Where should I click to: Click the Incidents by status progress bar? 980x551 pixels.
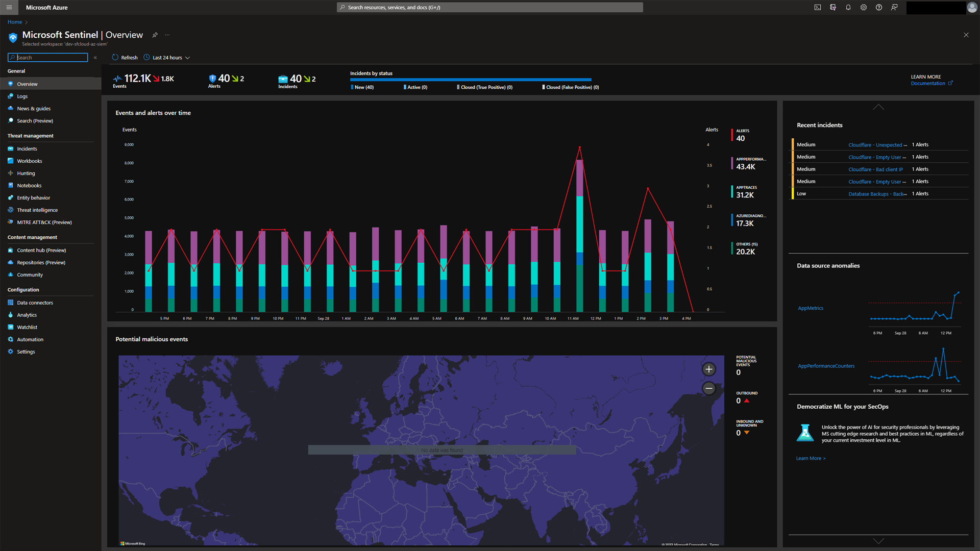(x=470, y=80)
